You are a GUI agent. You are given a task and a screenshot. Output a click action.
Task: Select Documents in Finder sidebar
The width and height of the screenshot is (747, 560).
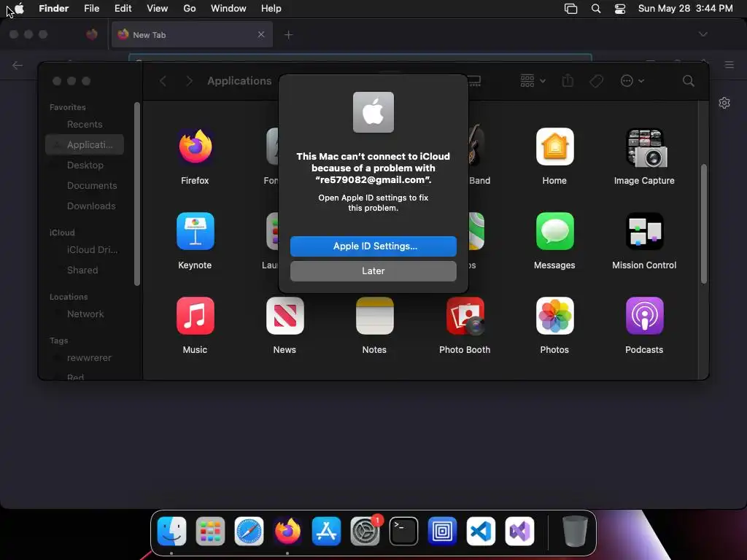click(x=85, y=186)
